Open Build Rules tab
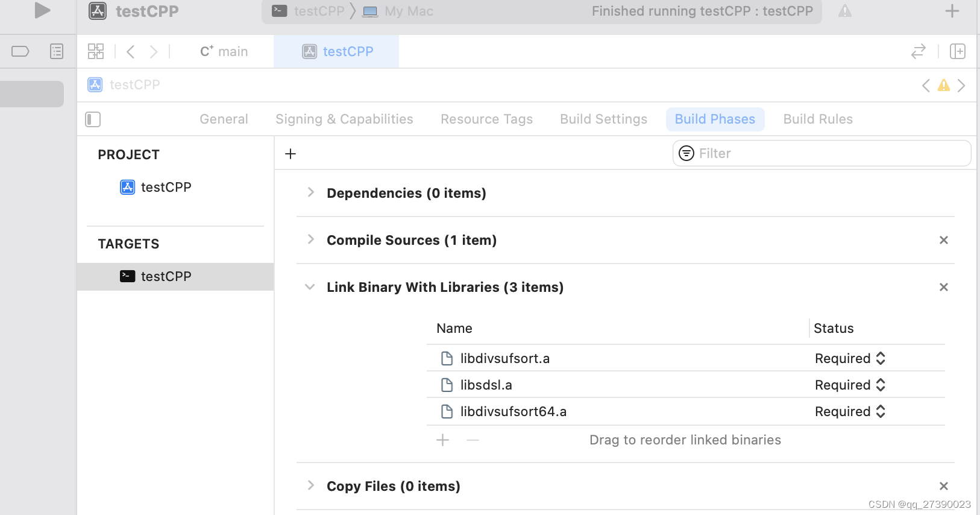The width and height of the screenshot is (980, 515). click(818, 119)
